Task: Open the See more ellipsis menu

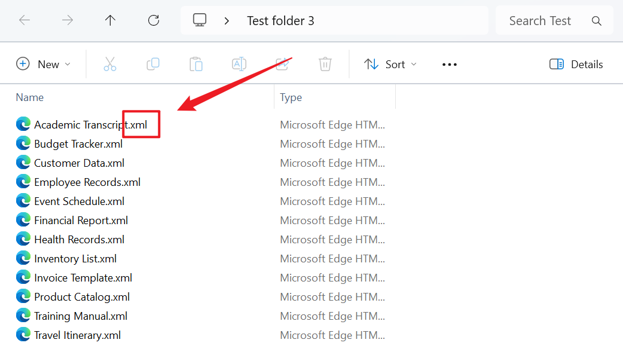Action: tap(450, 64)
